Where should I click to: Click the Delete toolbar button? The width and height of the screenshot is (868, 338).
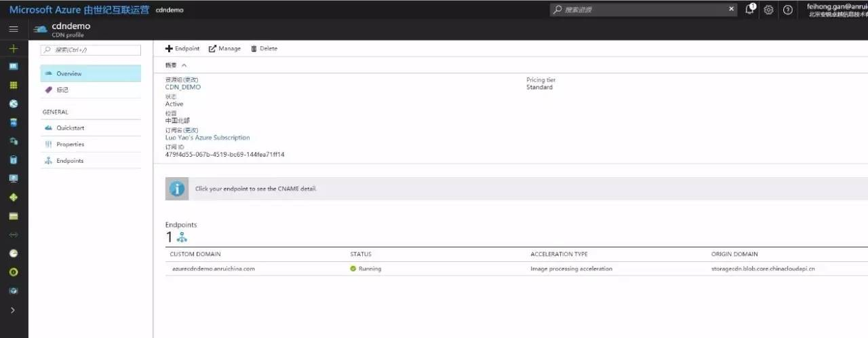click(x=264, y=48)
